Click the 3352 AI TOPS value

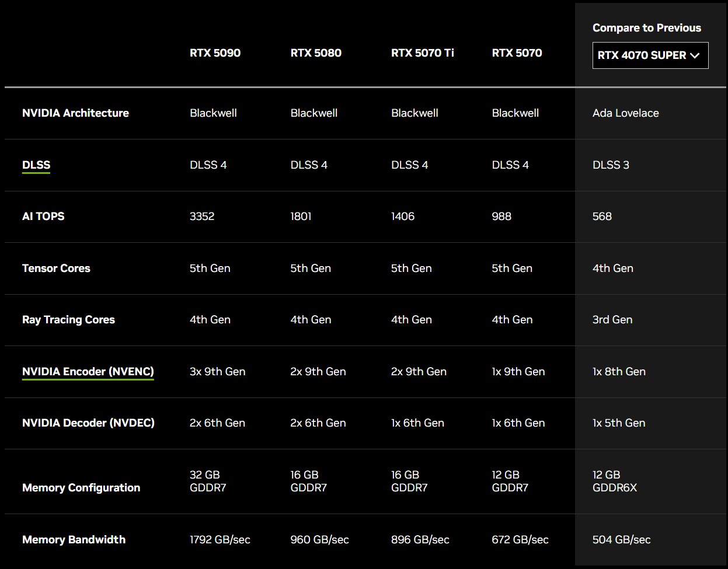tap(202, 217)
